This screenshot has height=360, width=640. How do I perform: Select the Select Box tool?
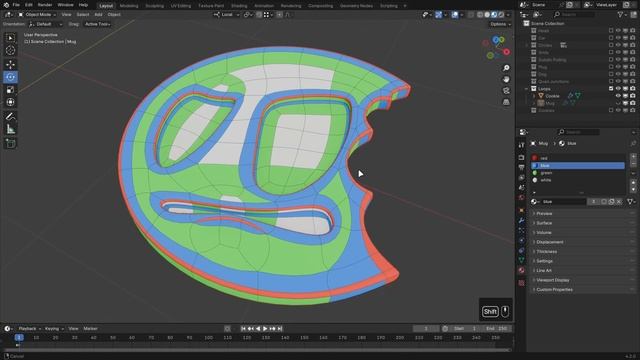pos(10,38)
